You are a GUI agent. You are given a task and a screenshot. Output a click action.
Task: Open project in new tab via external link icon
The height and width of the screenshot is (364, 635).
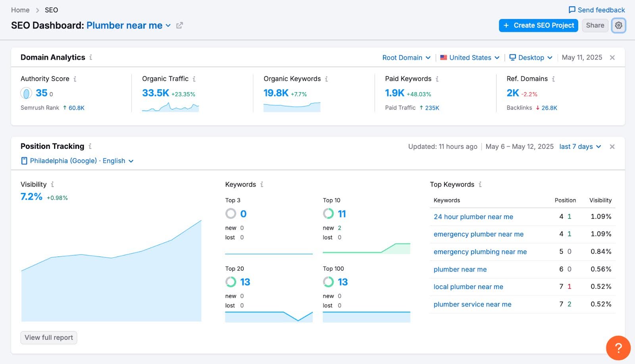click(x=180, y=25)
